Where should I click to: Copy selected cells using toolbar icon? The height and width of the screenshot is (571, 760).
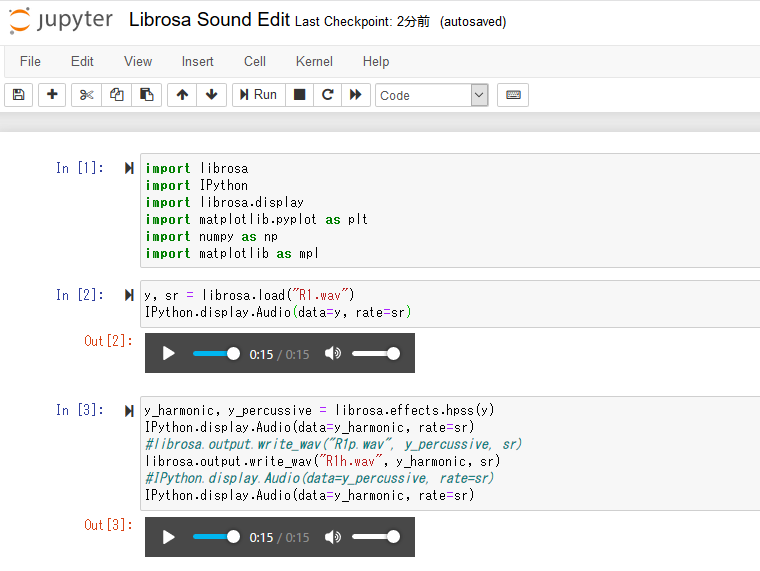(x=117, y=95)
